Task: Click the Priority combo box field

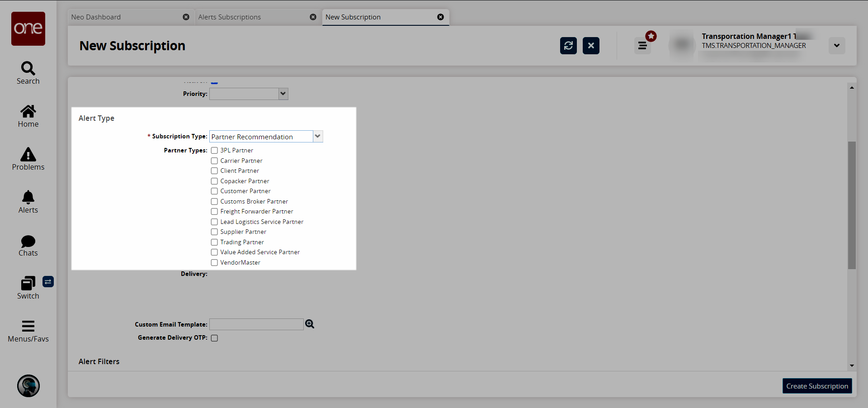Action: tap(244, 94)
